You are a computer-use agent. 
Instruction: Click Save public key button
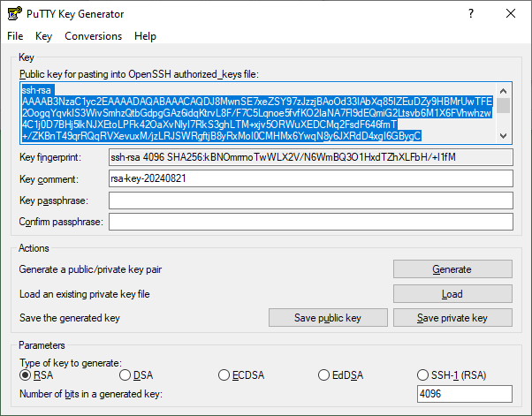[328, 318]
